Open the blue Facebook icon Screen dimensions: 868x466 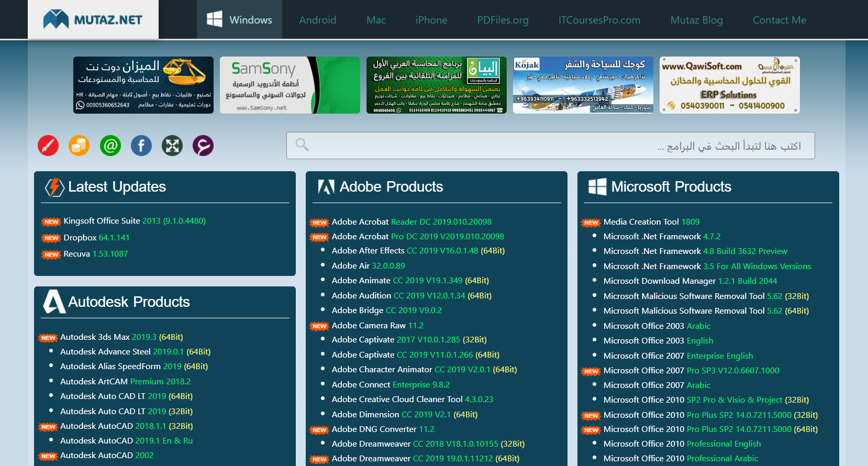141,146
